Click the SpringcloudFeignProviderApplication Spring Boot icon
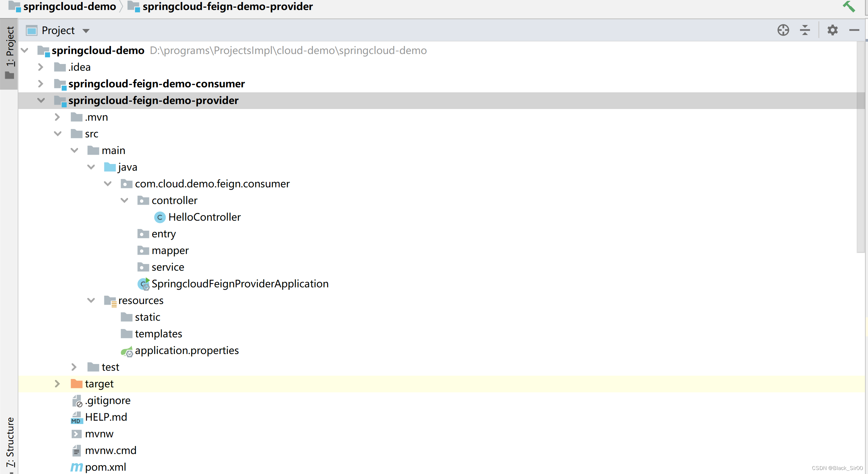 click(143, 284)
